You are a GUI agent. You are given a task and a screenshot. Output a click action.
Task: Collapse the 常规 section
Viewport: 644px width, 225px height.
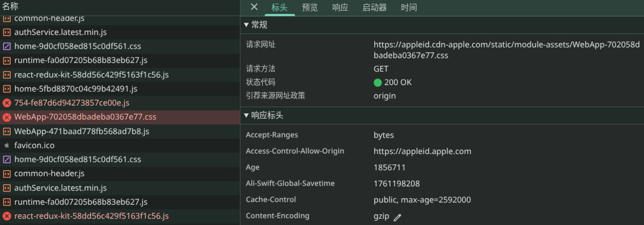tap(246, 25)
